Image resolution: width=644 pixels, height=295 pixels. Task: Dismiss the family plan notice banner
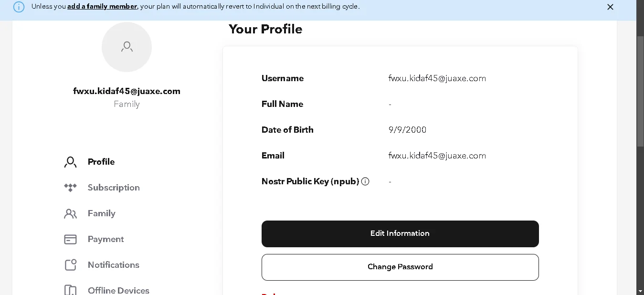point(610,7)
